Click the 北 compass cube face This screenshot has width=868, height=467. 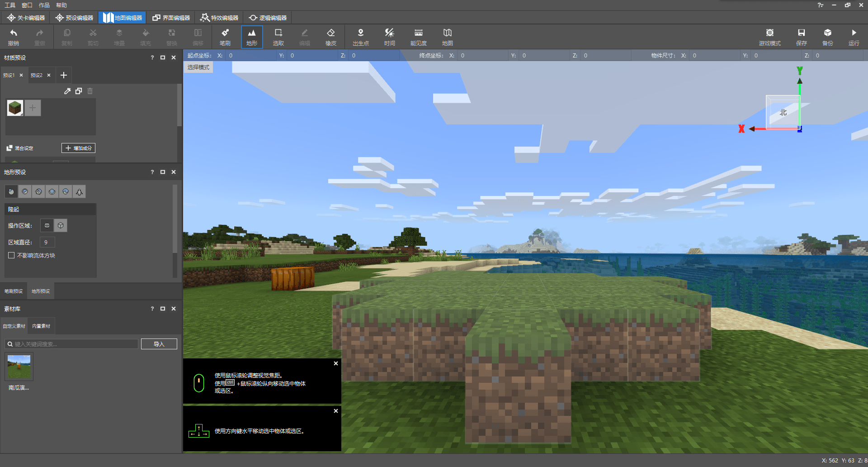click(783, 112)
